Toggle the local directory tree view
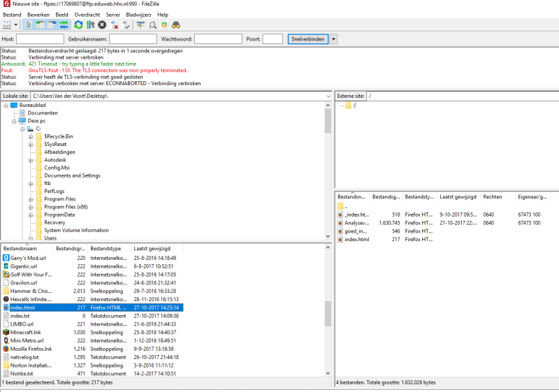This screenshot has width=559, height=392. [40, 25]
